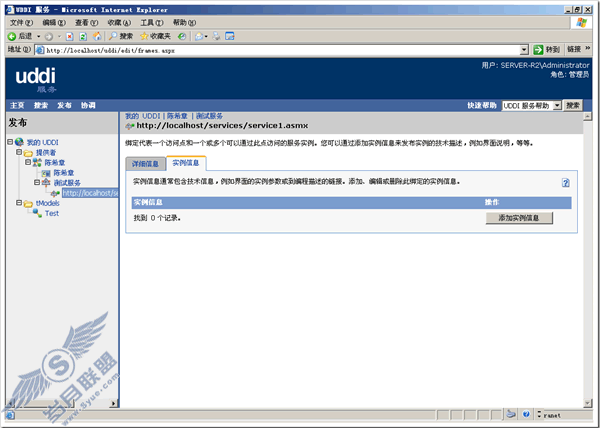Click the 添加实例信息 button

[x=519, y=218]
